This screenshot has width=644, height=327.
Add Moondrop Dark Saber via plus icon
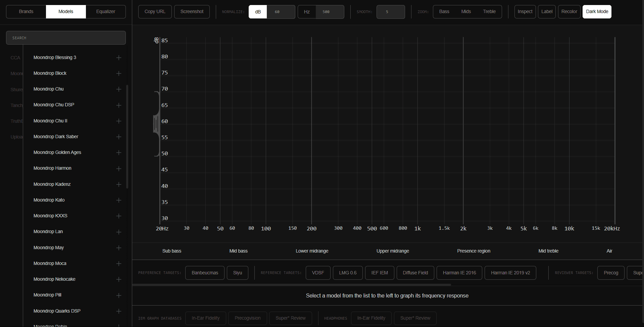tap(119, 137)
